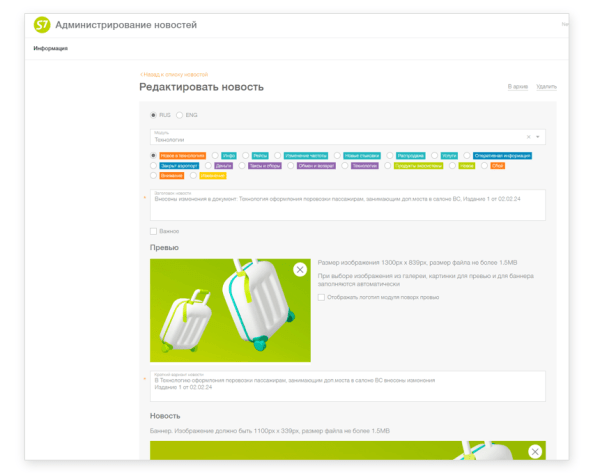Click the S7 logo icon
Screen dimensions: 600x473
tap(42, 24)
